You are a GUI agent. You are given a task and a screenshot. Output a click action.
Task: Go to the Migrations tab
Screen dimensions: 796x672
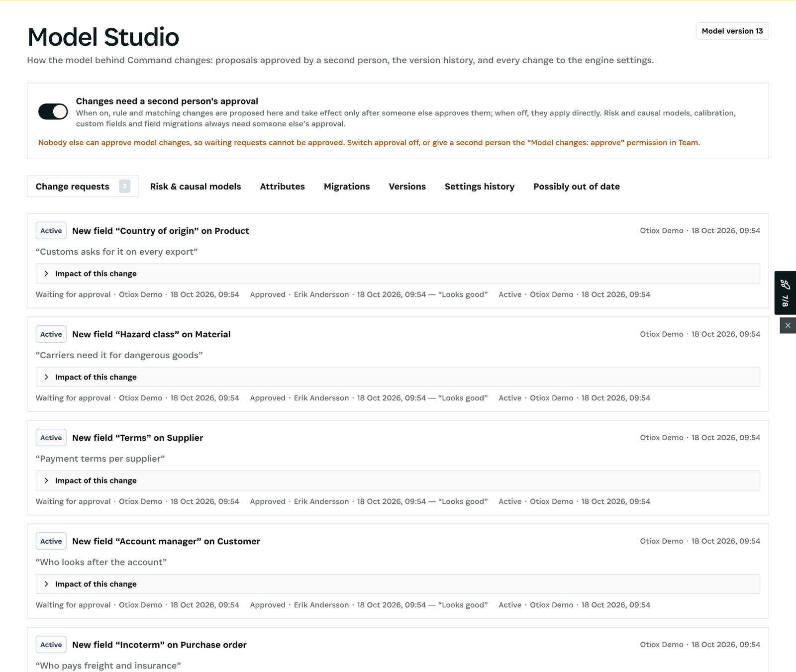point(347,187)
